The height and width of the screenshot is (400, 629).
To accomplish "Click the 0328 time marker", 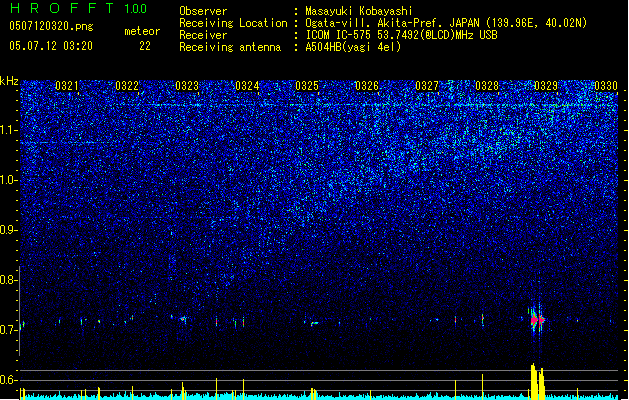I will click(487, 86).
